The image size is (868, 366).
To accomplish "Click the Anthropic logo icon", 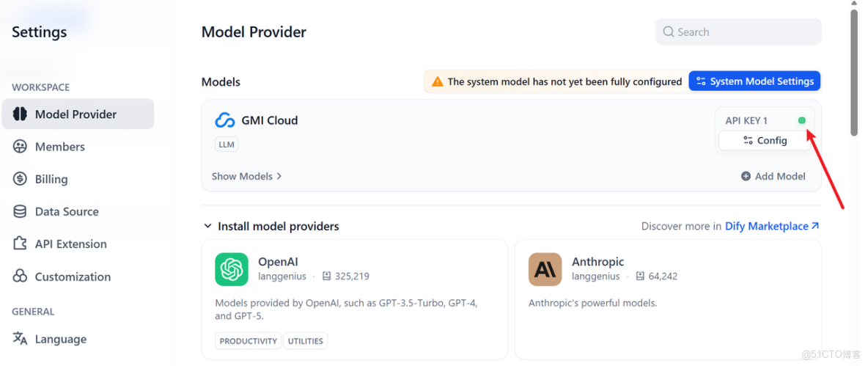I will tap(545, 269).
